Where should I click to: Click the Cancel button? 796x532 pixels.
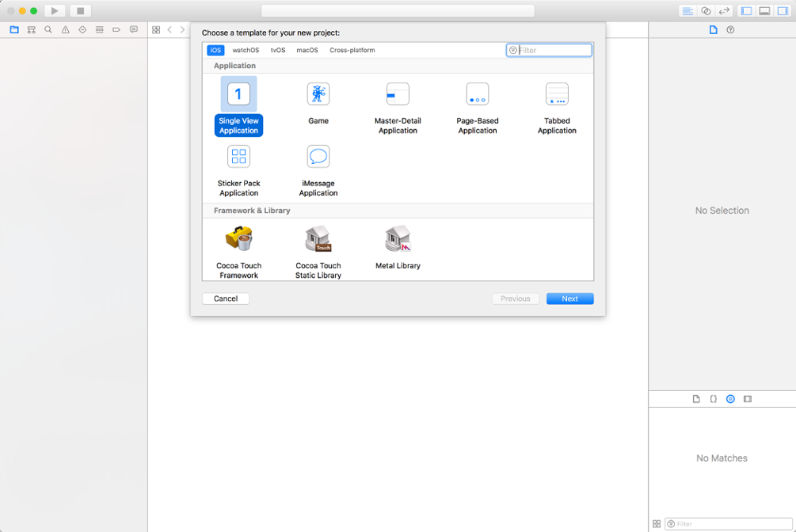coord(226,298)
